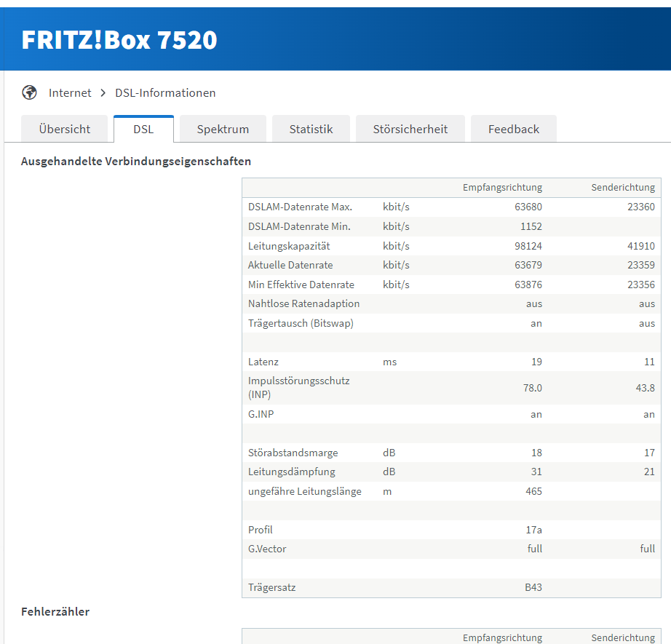
Task: Click the value 63679
Action: [528, 265]
